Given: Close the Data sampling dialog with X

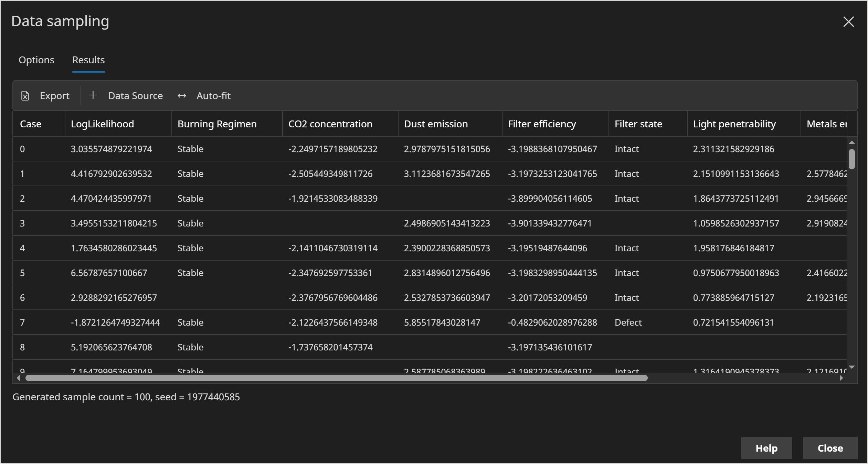Looking at the screenshot, I should click(848, 22).
